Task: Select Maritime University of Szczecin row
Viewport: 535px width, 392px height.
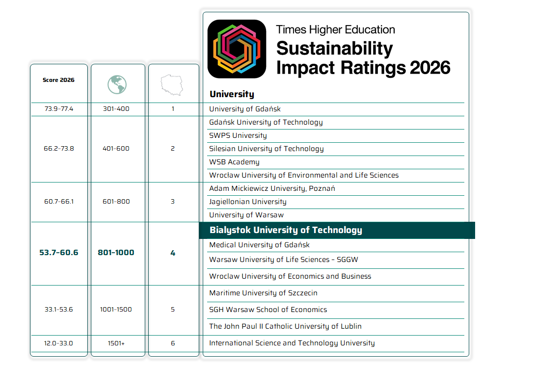Action: pos(336,293)
